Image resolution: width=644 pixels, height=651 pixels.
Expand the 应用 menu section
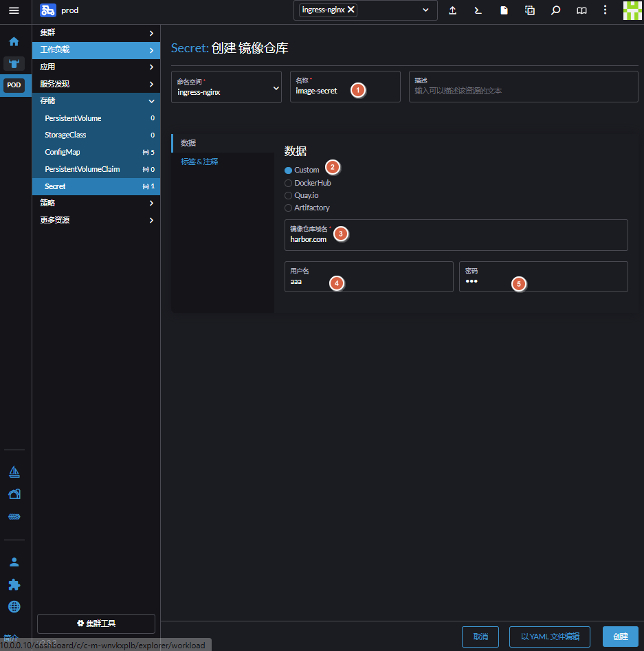click(96, 67)
